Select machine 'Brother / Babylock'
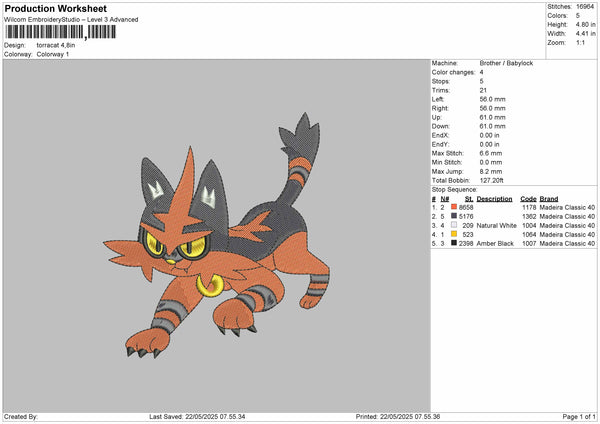This screenshot has width=600, height=424. pos(506,63)
